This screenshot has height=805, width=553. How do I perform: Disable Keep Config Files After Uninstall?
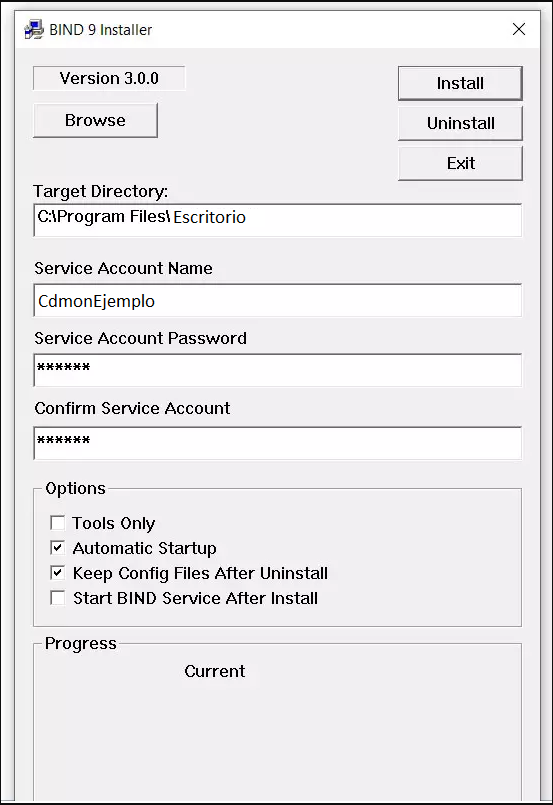tap(58, 572)
